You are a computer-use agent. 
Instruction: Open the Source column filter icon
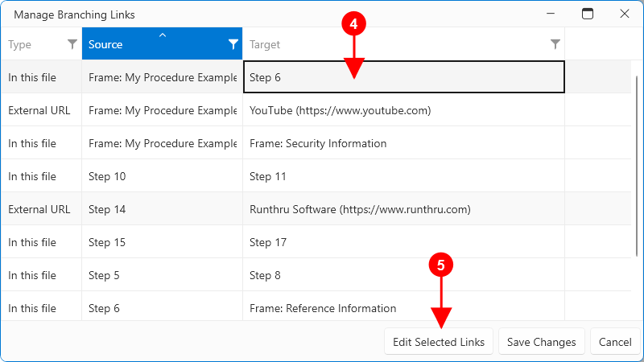pyautogui.click(x=233, y=44)
